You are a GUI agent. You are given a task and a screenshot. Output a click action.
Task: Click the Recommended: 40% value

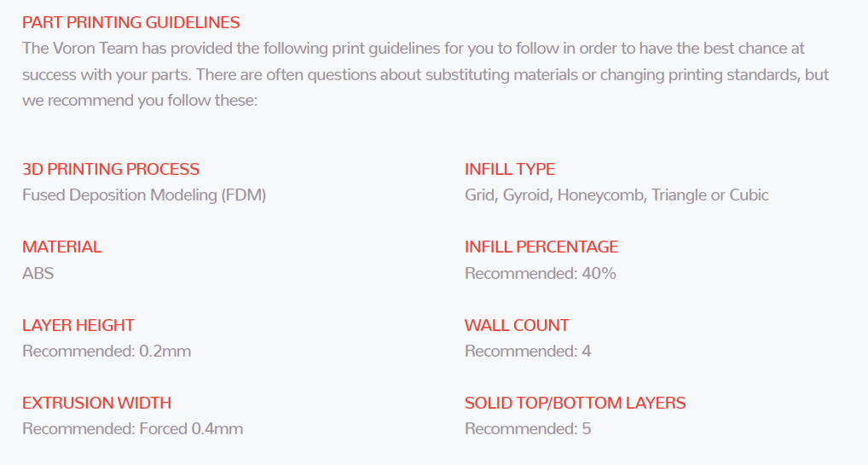[x=541, y=273]
